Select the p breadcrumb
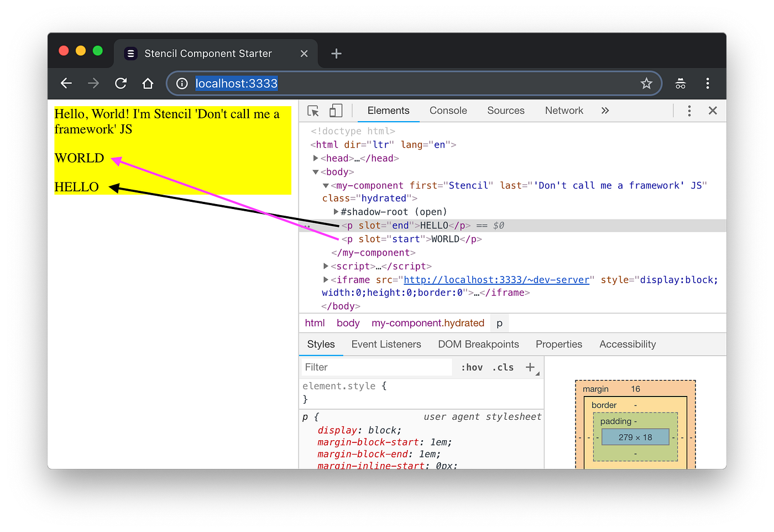The image size is (774, 532). pos(499,323)
